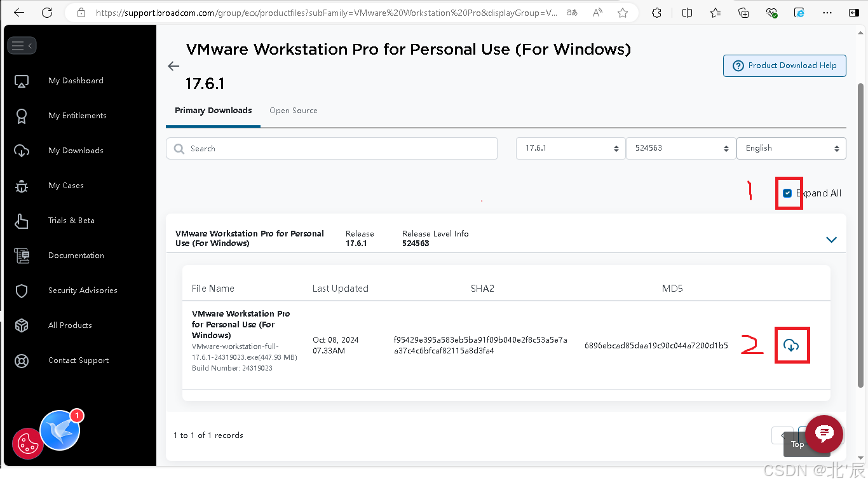
Task: Click the Edge sidebar toggle icon
Action: [854, 13]
